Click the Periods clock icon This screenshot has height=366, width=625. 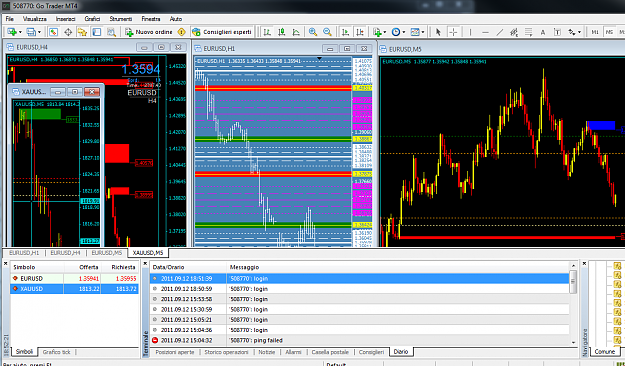tap(396, 32)
